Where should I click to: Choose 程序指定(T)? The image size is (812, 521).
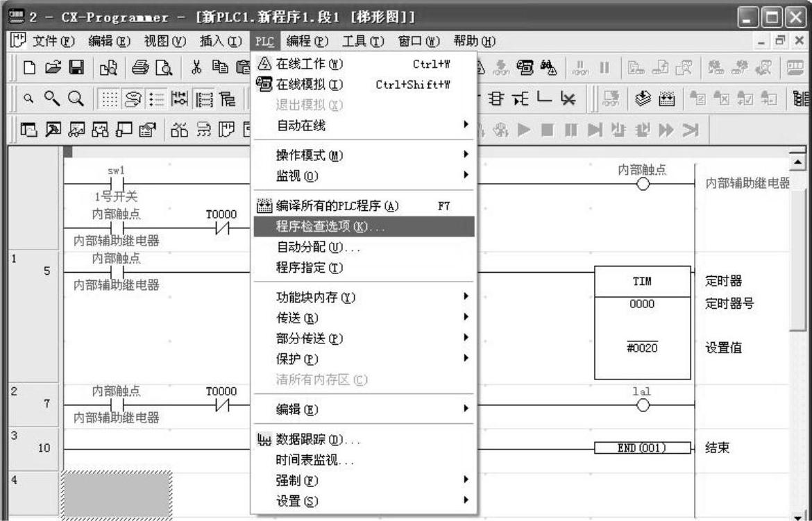(x=364, y=268)
